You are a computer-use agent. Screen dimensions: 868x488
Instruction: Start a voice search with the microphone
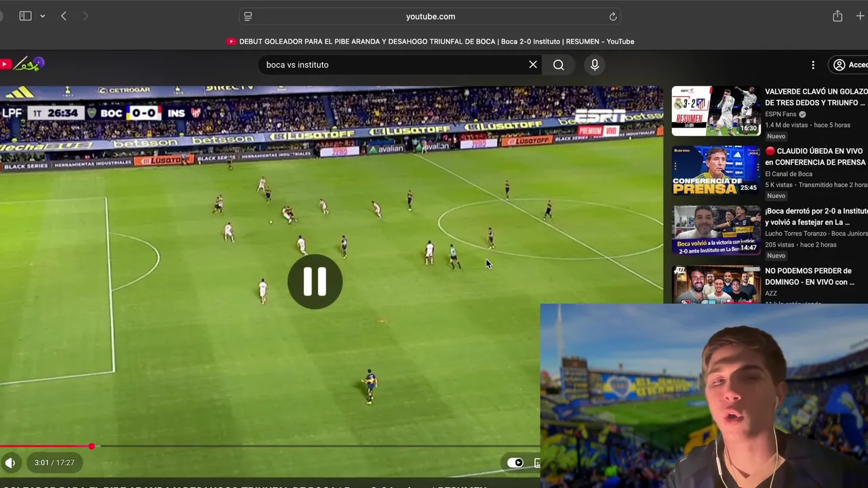click(595, 64)
